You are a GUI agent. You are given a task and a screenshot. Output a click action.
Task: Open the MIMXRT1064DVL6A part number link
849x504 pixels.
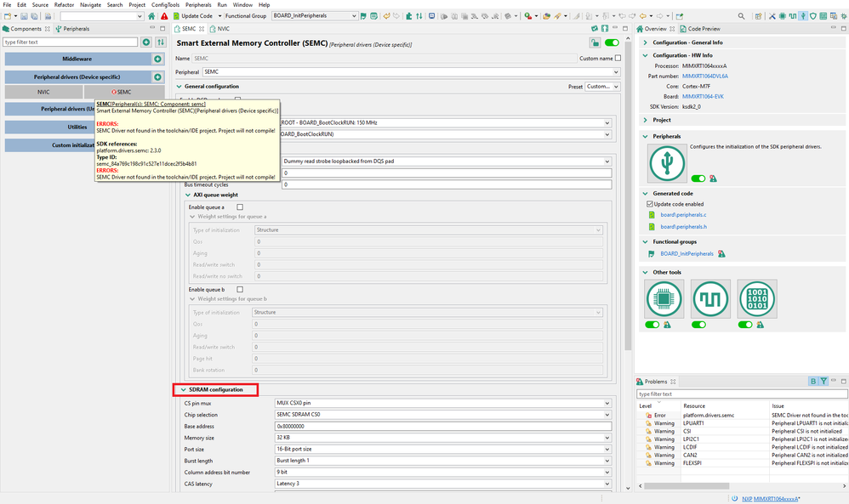[x=705, y=76]
